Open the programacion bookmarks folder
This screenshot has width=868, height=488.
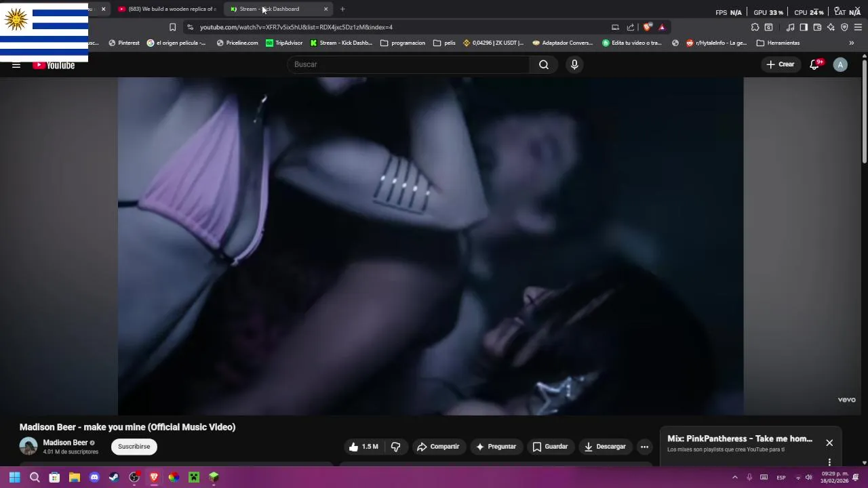click(403, 43)
